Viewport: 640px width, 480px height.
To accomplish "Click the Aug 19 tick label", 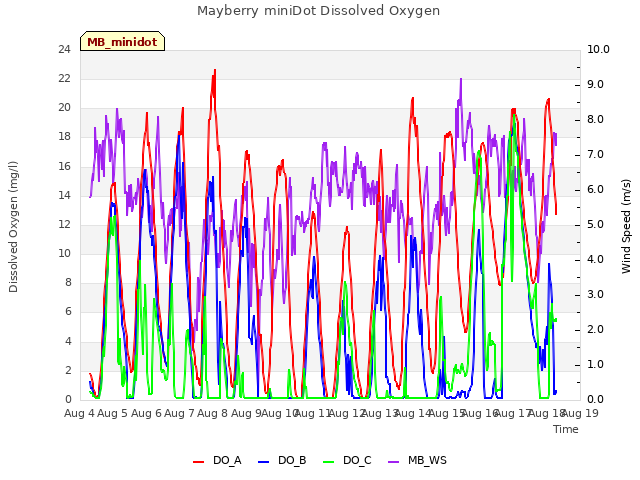I will point(580,413).
